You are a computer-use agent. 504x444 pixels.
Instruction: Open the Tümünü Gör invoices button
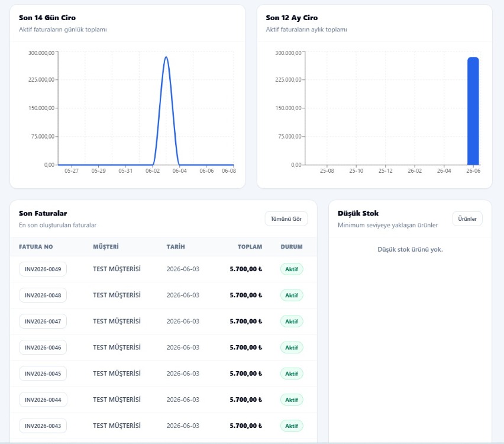(x=286, y=219)
